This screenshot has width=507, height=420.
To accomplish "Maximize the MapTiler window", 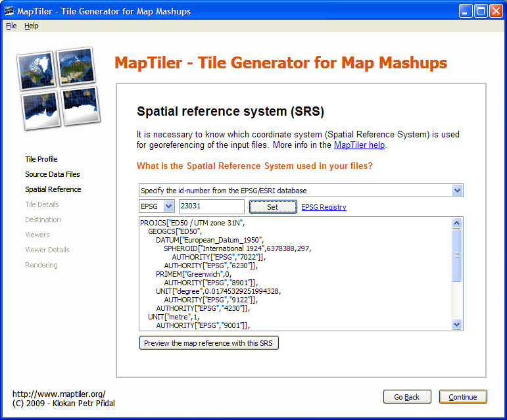I will click(481, 11).
